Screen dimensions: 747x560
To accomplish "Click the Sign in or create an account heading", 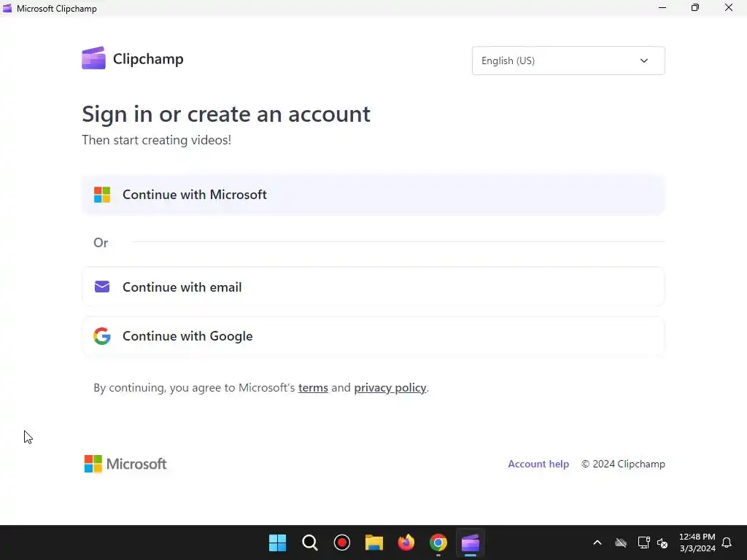I will [x=226, y=114].
